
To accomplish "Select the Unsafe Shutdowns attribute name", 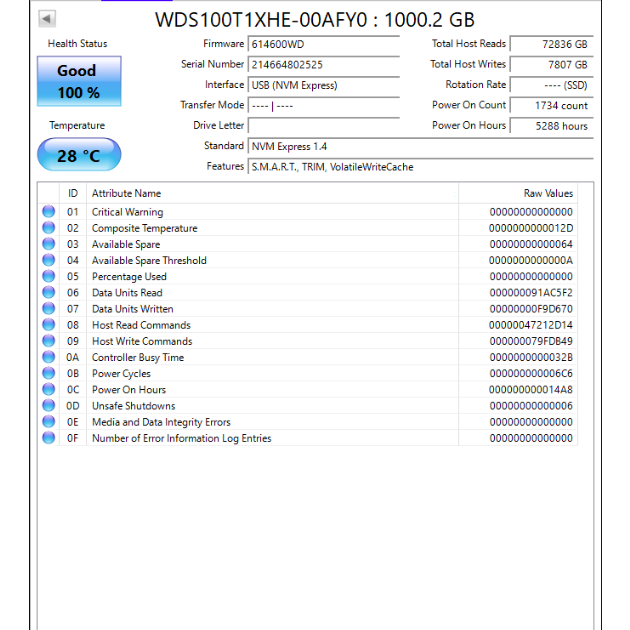I will [x=133, y=406].
